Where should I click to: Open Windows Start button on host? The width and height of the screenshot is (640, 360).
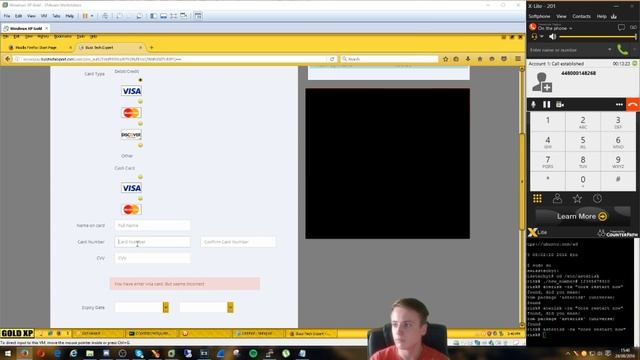tap(8, 353)
